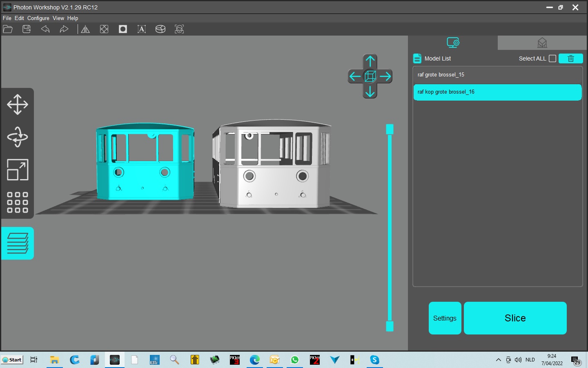This screenshot has width=588, height=368.
Task: Open the File menu
Action: click(x=7, y=18)
